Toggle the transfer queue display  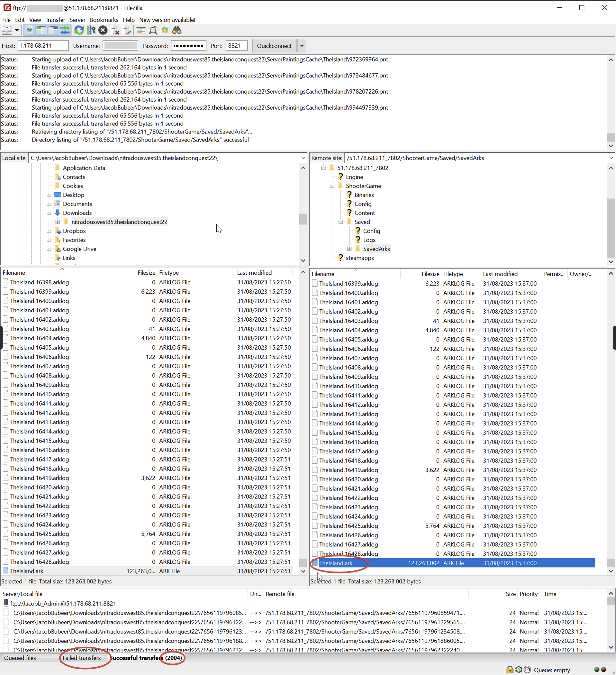pos(65,31)
